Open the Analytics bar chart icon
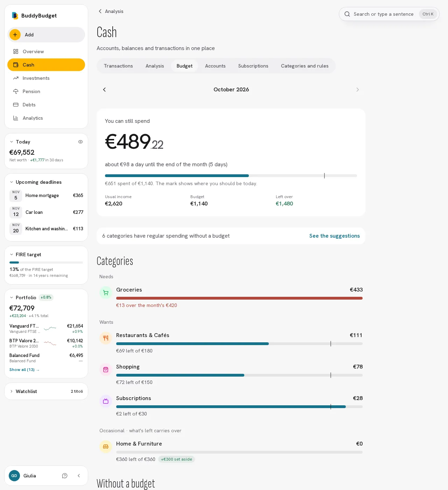Image resolution: width=448 pixels, height=490 pixels. coord(16,118)
